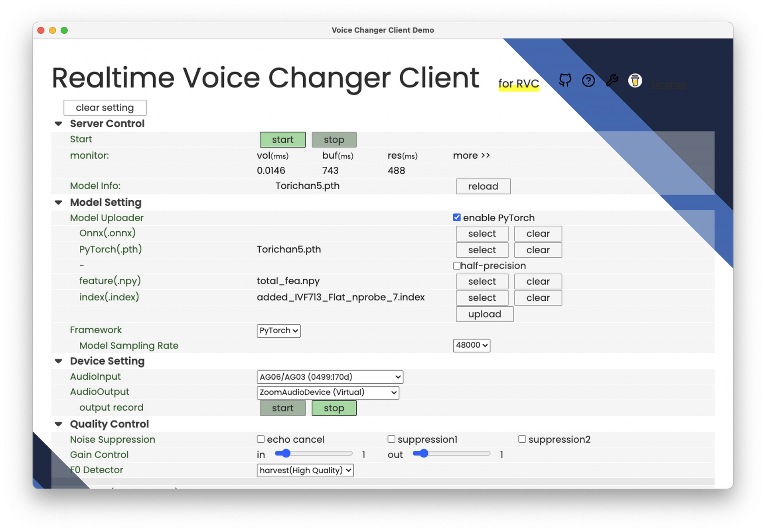Viewport: 766px width, 532px height.
Task: Select AudioOutput device dropdown
Action: (328, 392)
